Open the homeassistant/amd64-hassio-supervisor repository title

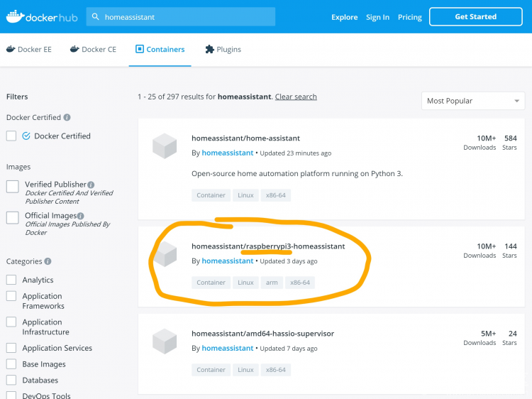(x=262, y=334)
